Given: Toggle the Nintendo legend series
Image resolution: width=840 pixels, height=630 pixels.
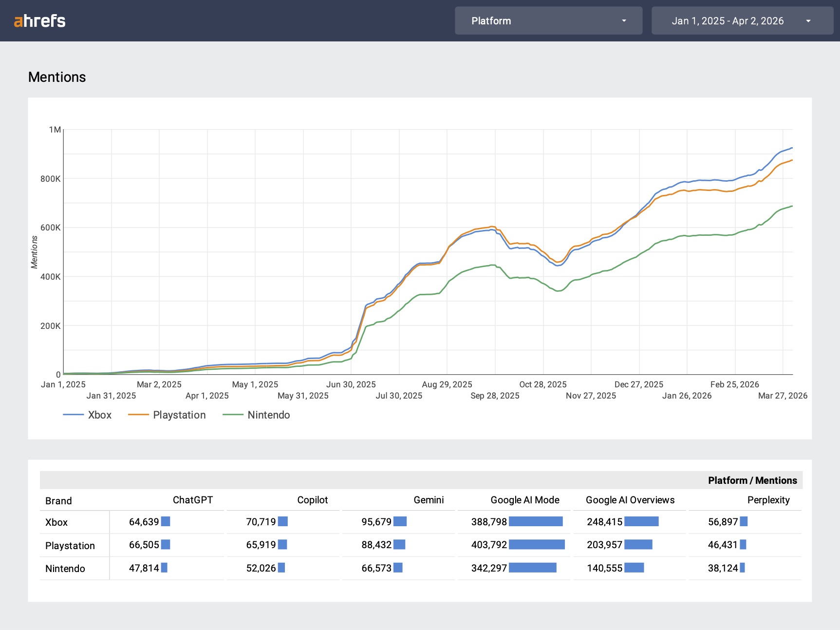Looking at the screenshot, I should [268, 415].
